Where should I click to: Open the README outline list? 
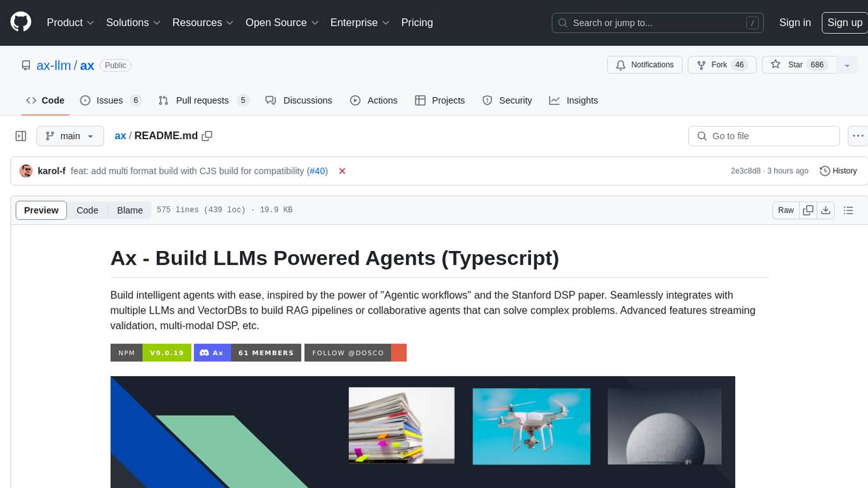pyautogui.click(x=848, y=210)
